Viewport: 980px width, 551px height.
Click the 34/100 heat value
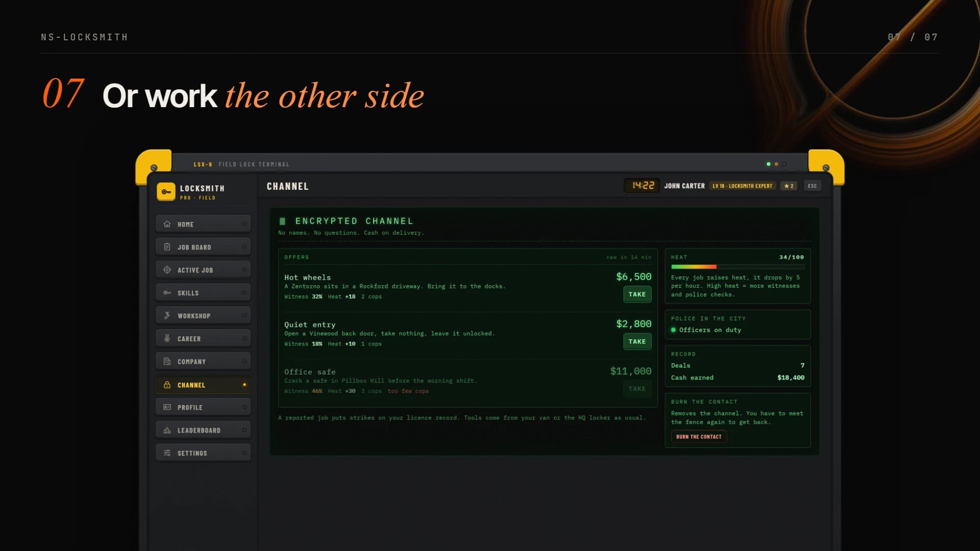point(791,257)
